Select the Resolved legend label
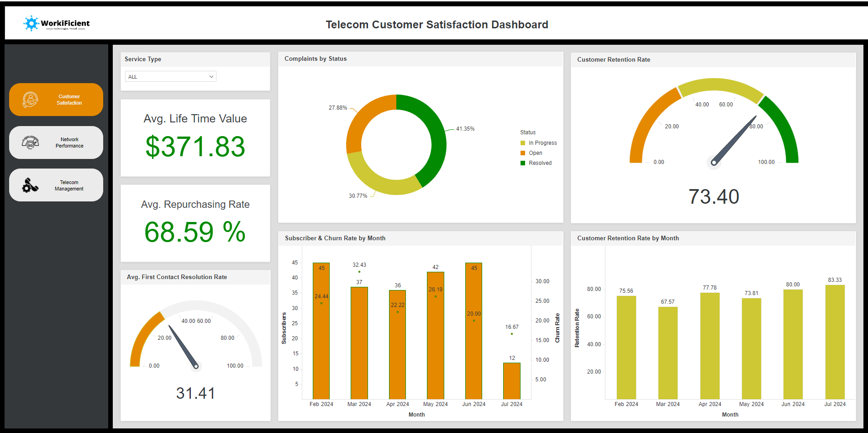The width and height of the screenshot is (868, 433). 540,163
